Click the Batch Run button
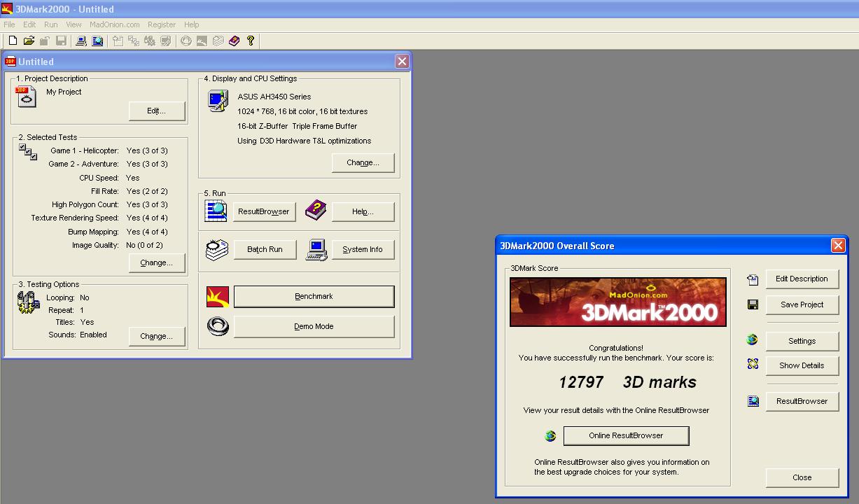This screenshot has width=859, height=504. 265,249
